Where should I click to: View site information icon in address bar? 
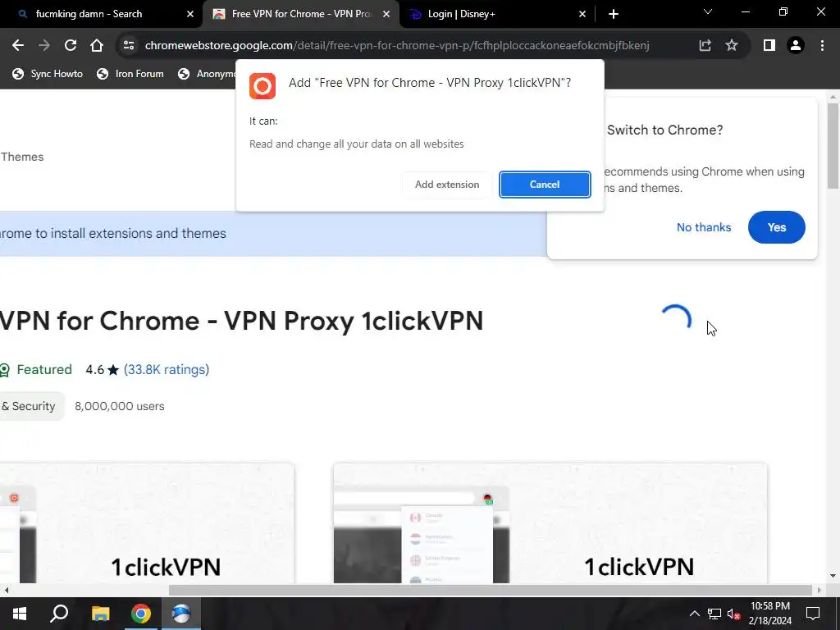[x=129, y=46]
